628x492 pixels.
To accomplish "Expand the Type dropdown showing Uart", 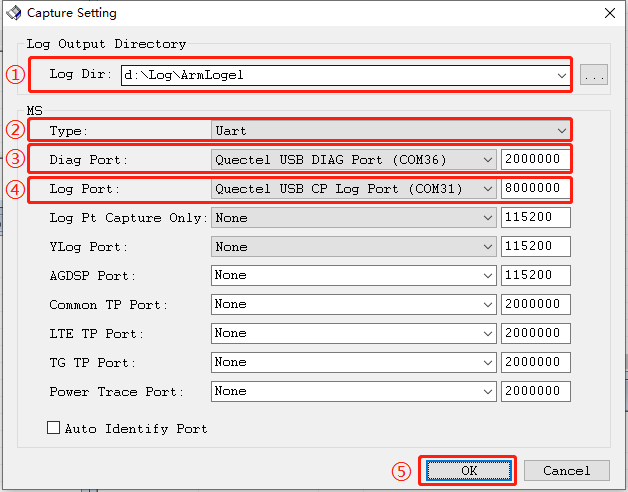I will (x=561, y=131).
